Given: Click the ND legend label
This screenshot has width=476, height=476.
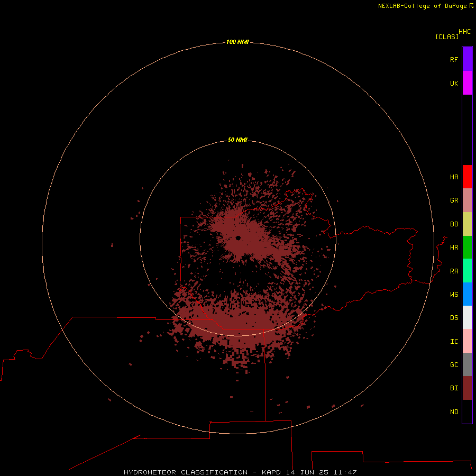Looking at the screenshot, I should (454, 411).
